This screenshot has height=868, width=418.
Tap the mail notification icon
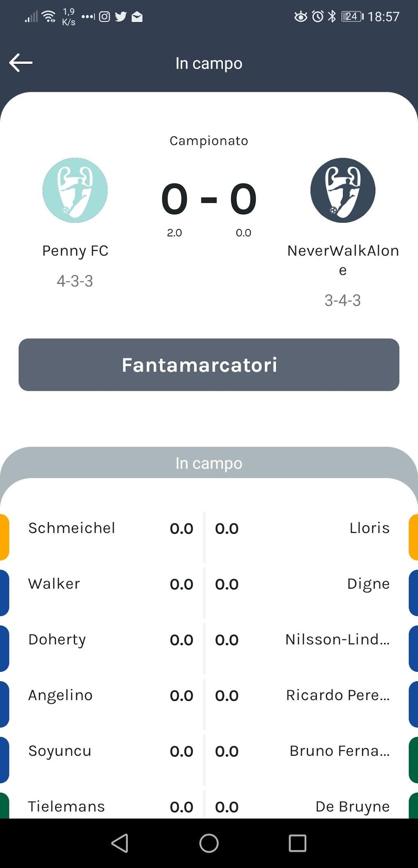point(137,16)
